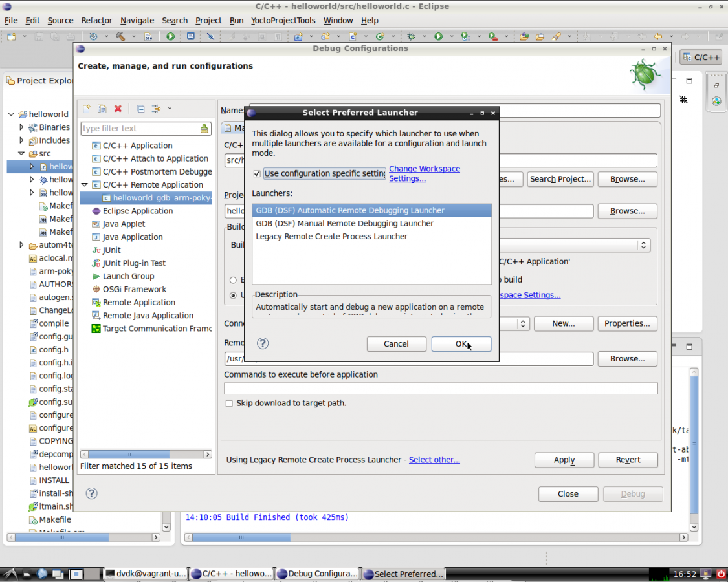Delete selected launch configuration with red X

point(118,109)
